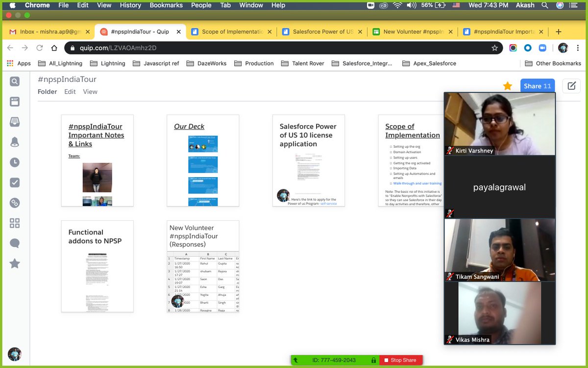Expand Apex_Salesforce bookmark folder
588x368 pixels.
click(429, 63)
